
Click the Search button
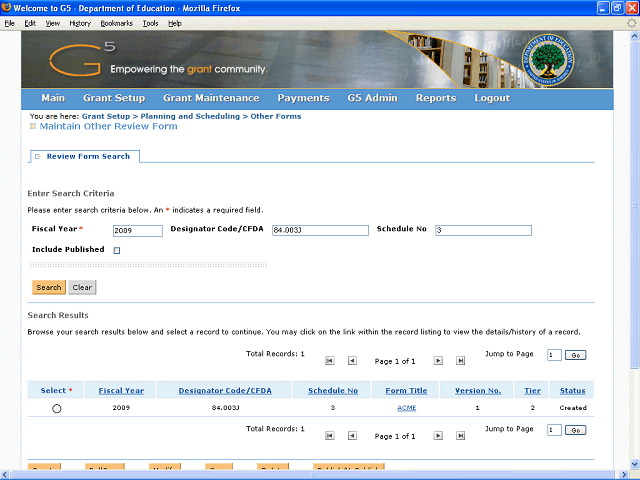tap(49, 287)
